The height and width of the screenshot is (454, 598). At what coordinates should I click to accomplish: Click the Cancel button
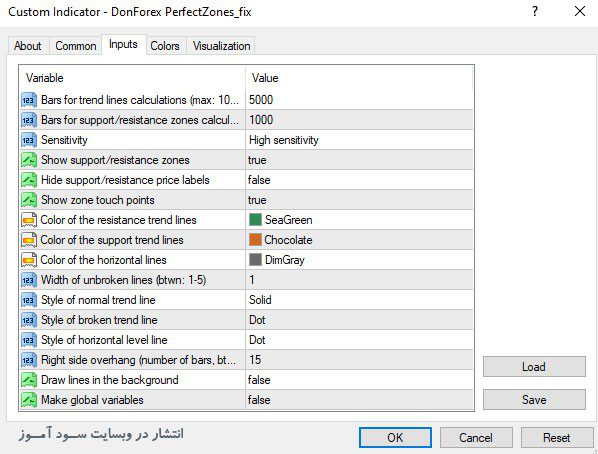[476, 438]
